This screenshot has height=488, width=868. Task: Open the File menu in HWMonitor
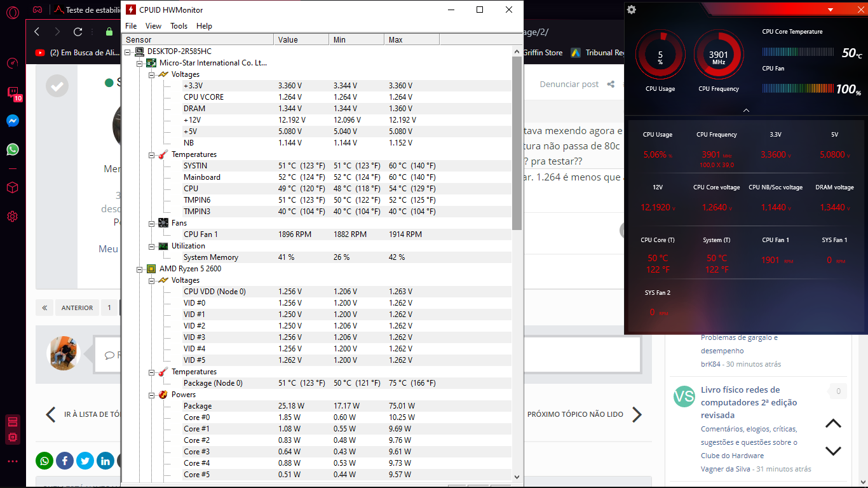pyautogui.click(x=131, y=26)
